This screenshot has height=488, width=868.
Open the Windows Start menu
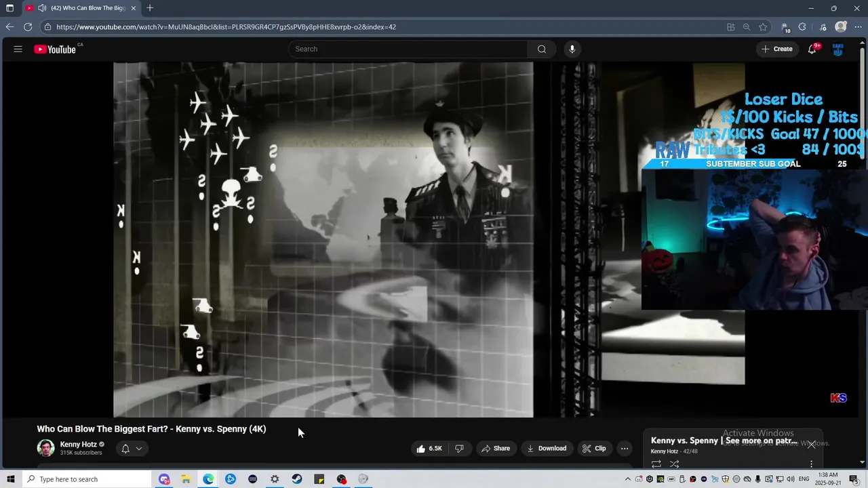pos(10,479)
